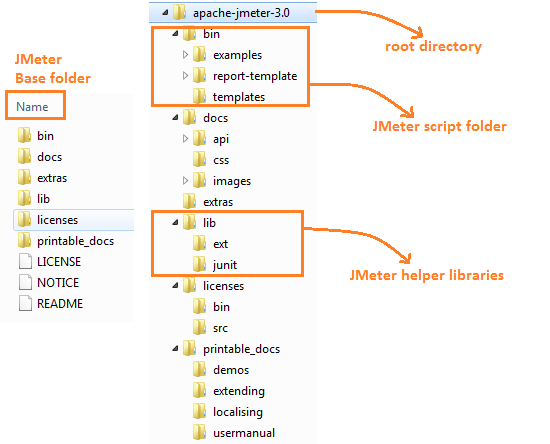Viewport: 550px width, 444px height.
Task: Click the junit folder icon
Action: pos(200,264)
